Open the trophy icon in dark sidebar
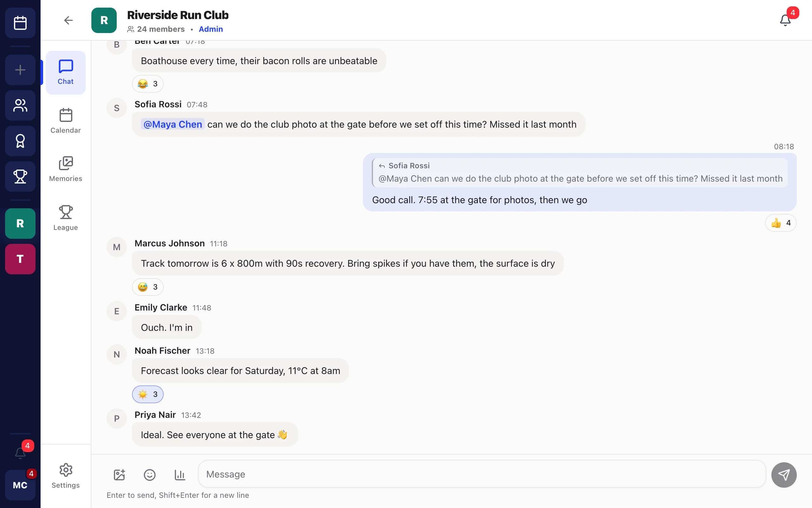 [x=20, y=177]
